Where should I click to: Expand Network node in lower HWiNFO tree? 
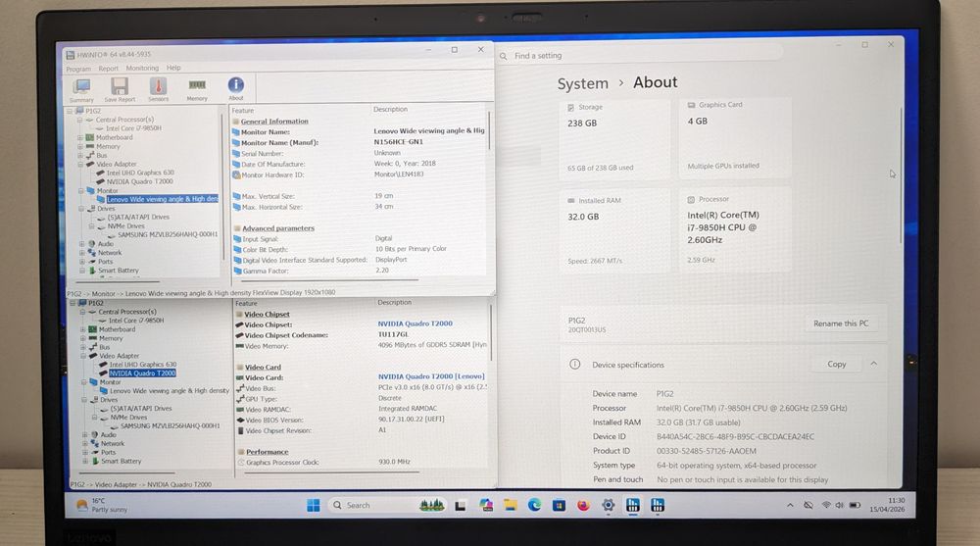[84, 443]
